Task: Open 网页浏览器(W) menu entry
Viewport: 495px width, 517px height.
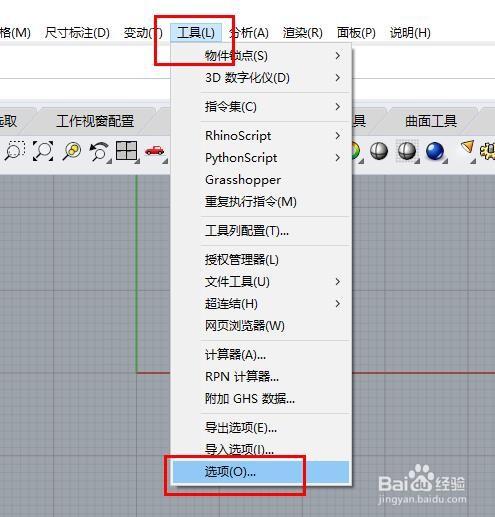Action: pos(261,326)
